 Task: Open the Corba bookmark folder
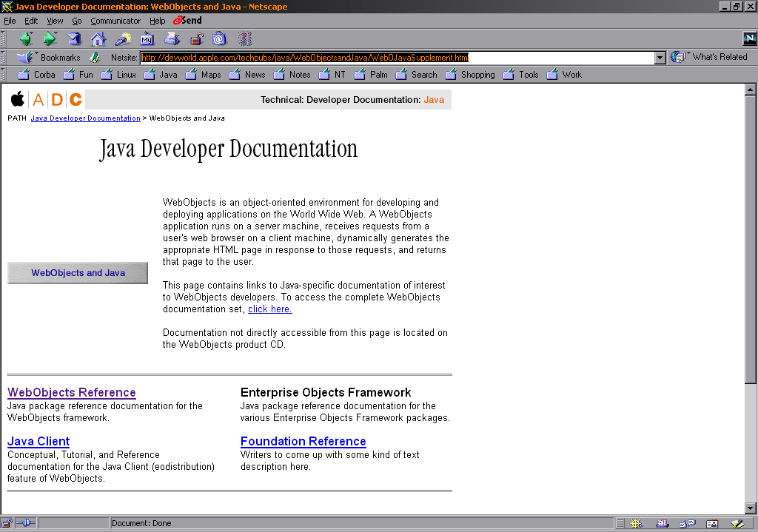click(37, 75)
